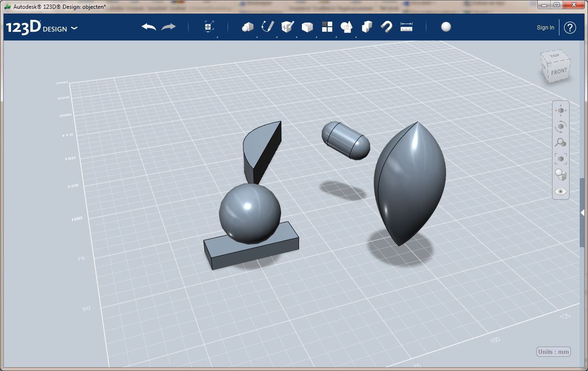Image resolution: width=588 pixels, height=371 pixels.
Task: Toggle the eye show/hide visibility button
Action: pos(561,191)
